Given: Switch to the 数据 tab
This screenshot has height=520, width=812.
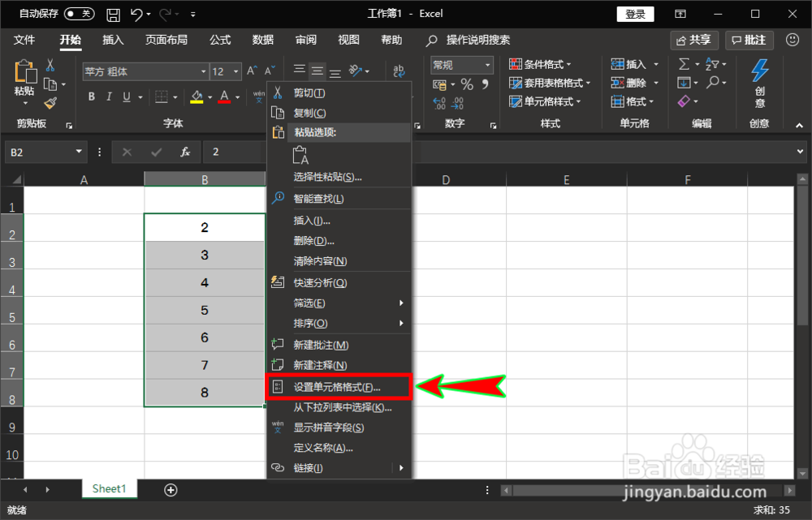Looking at the screenshot, I should (x=263, y=40).
